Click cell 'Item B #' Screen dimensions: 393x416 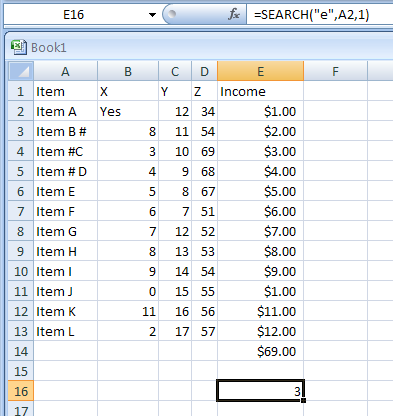65,131
